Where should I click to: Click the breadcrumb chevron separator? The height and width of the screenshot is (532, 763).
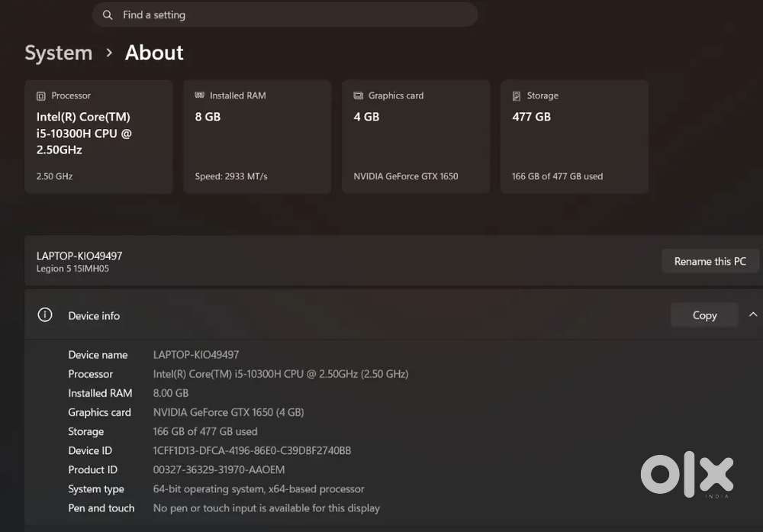point(109,53)
